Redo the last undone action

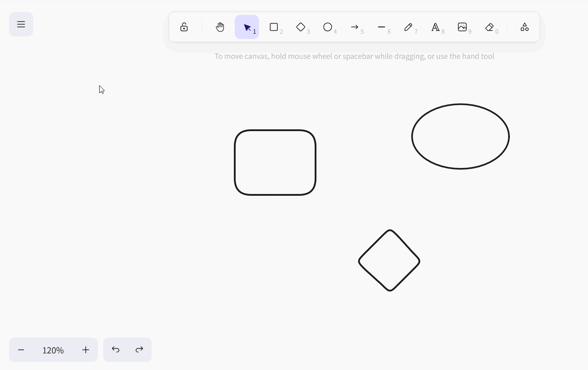pos(140,350)
